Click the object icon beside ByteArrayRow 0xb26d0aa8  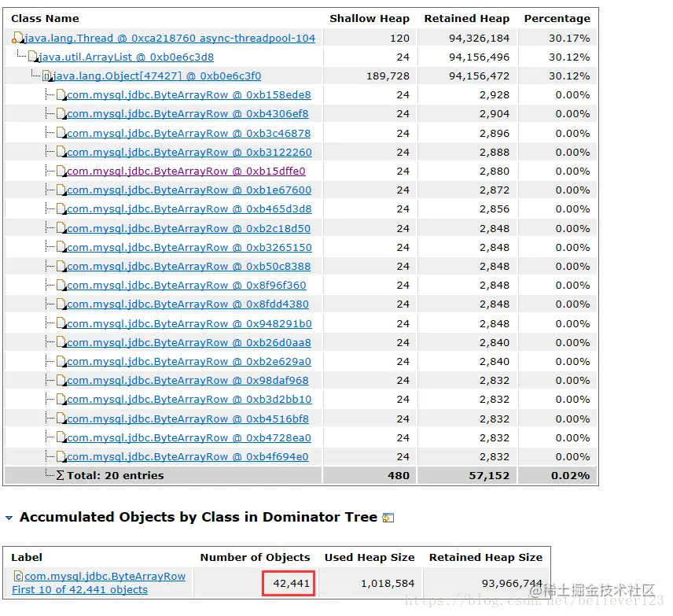click(x=61, y=343)
